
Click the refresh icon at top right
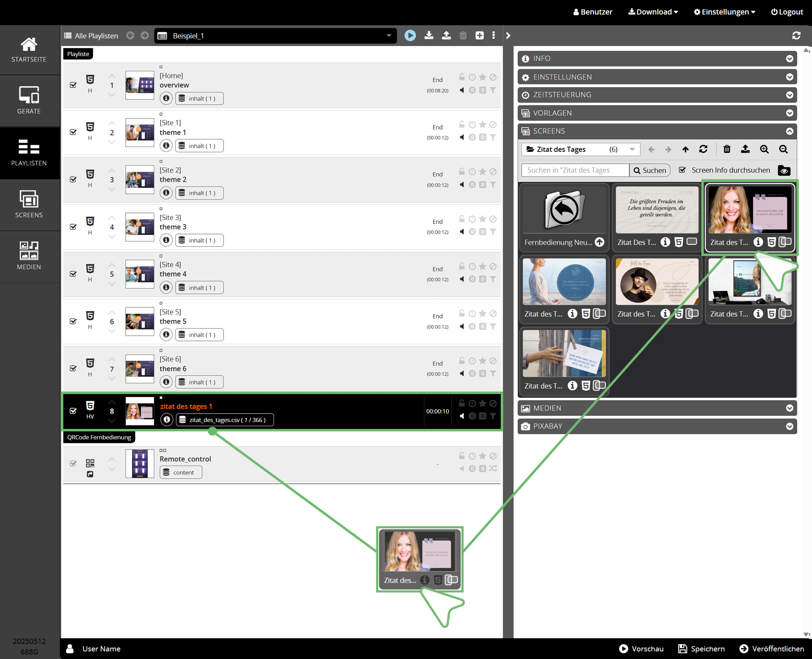point(796,36)
